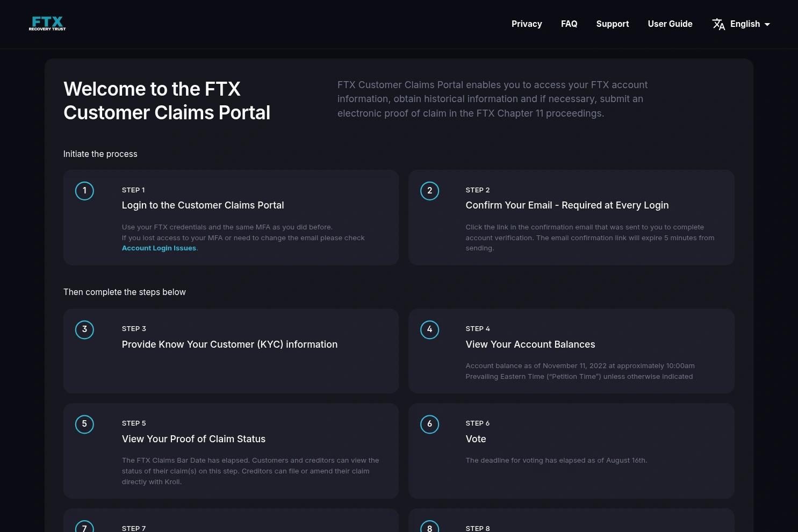798x532 pixels.
Task: Click the step 4 circle icon
Action: 429,329
